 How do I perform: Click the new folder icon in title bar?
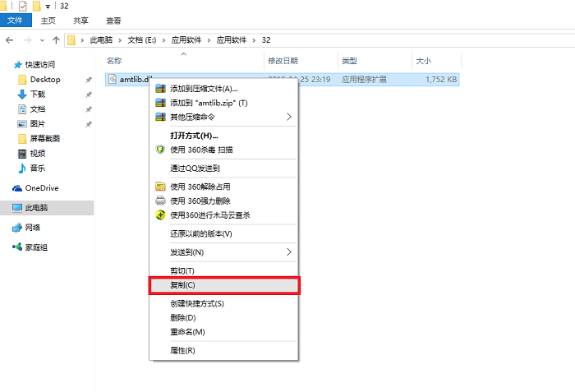[37, 6]
